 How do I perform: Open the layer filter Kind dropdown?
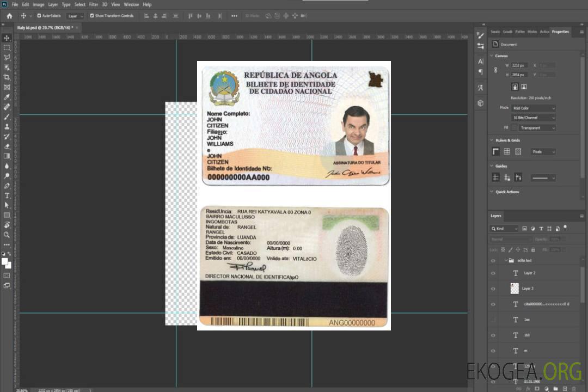coord(504,229)
